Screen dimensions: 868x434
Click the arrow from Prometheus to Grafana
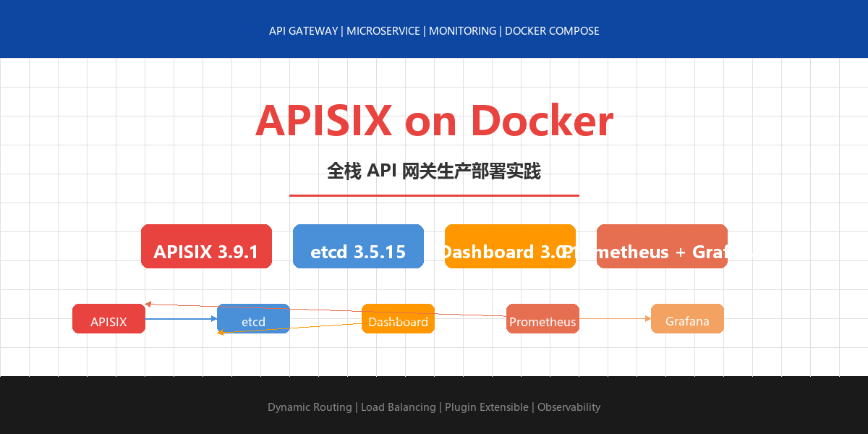(615, 319)
